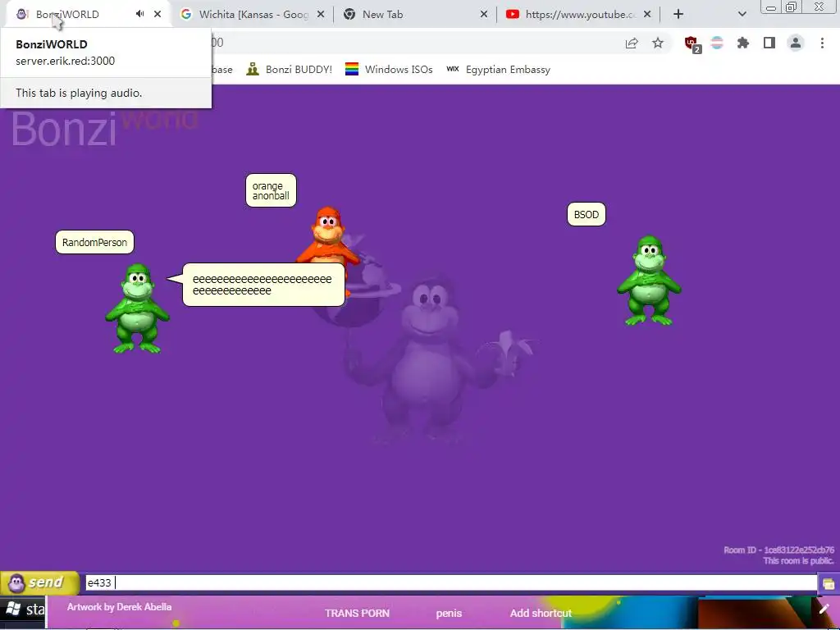This screenshot has width=840, height=630.
Task: Switch to the YouTube tab
Action: pos(580,15)
